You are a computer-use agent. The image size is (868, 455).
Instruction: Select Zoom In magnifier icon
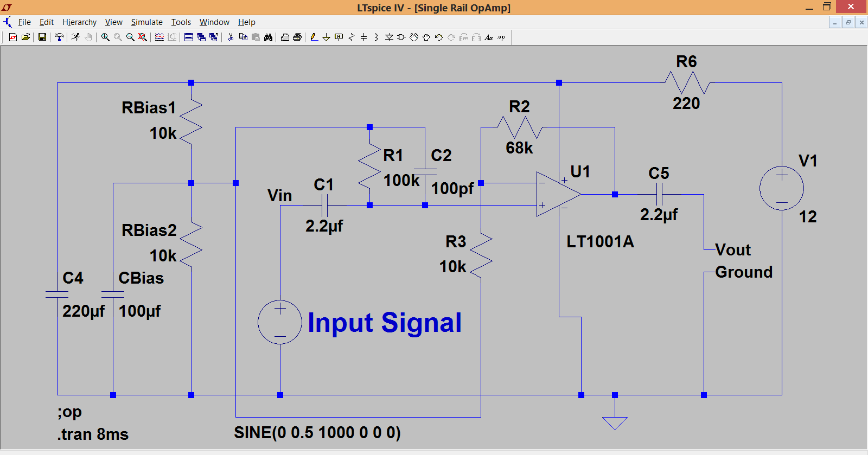point(105,37)
